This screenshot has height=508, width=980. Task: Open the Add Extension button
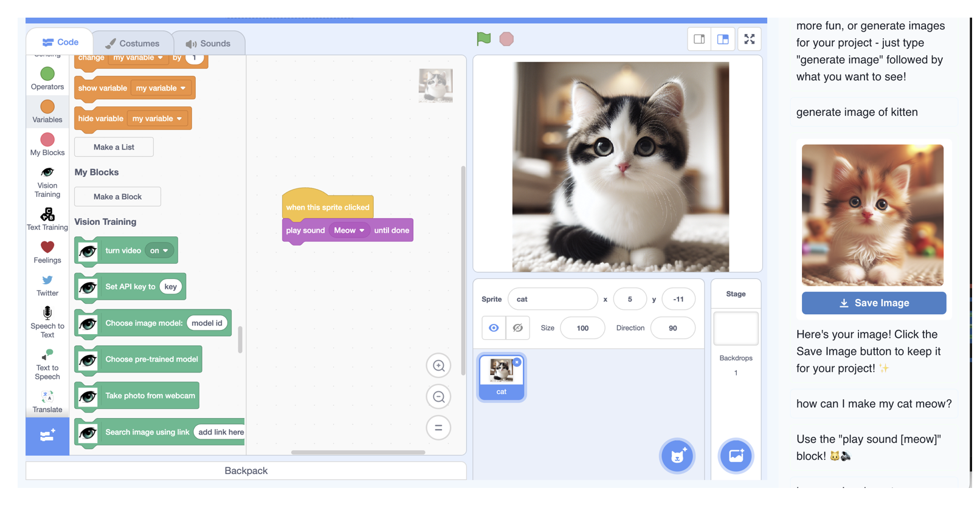coord(47,436)
